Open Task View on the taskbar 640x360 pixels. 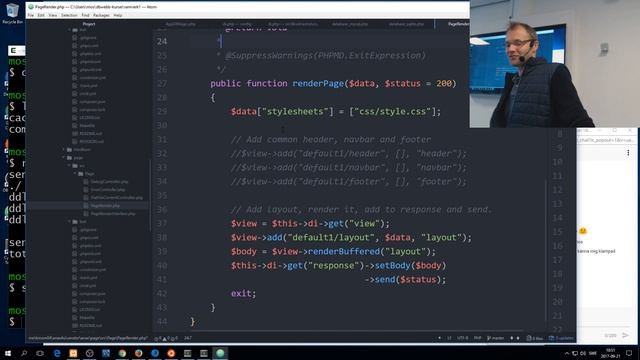40,353
